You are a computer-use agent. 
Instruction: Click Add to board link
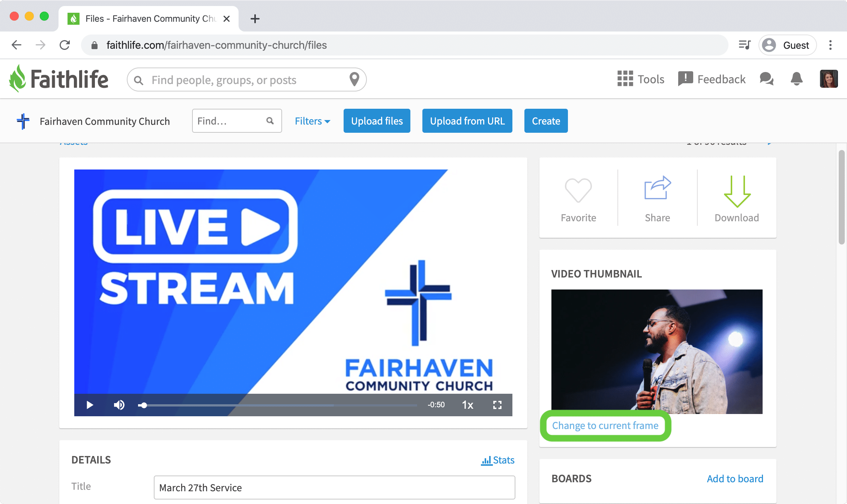point(735,479)
